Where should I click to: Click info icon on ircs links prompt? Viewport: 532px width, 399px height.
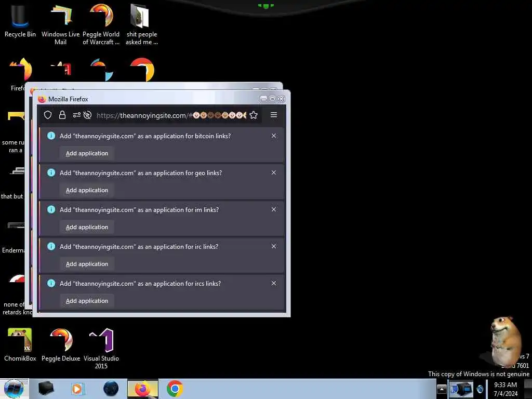(x=51, y=283)
